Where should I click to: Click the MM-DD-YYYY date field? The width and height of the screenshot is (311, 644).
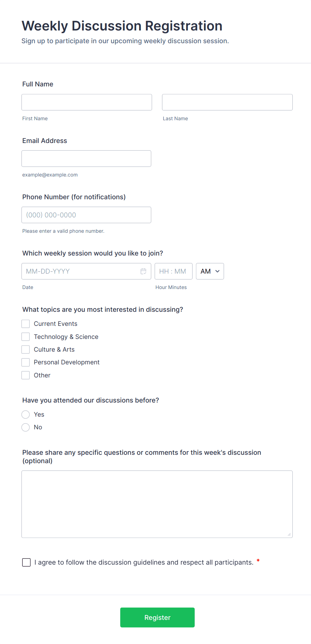coord(80,271)
